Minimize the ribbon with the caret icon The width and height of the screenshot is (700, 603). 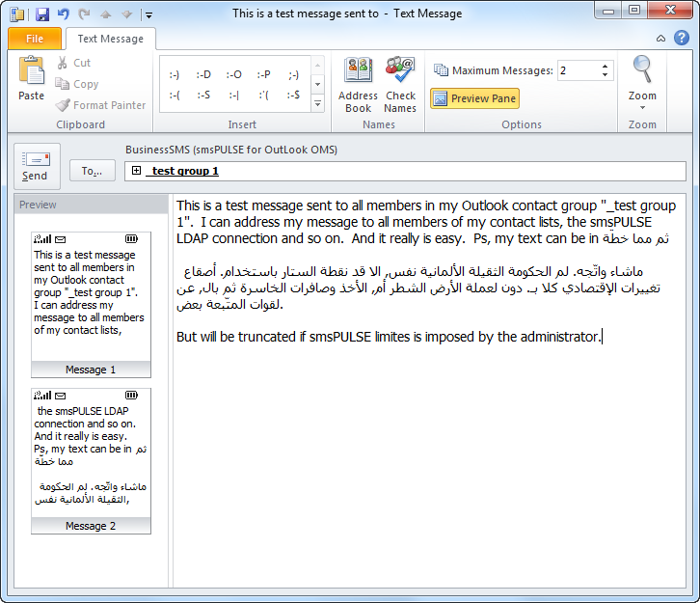(660, 39)
